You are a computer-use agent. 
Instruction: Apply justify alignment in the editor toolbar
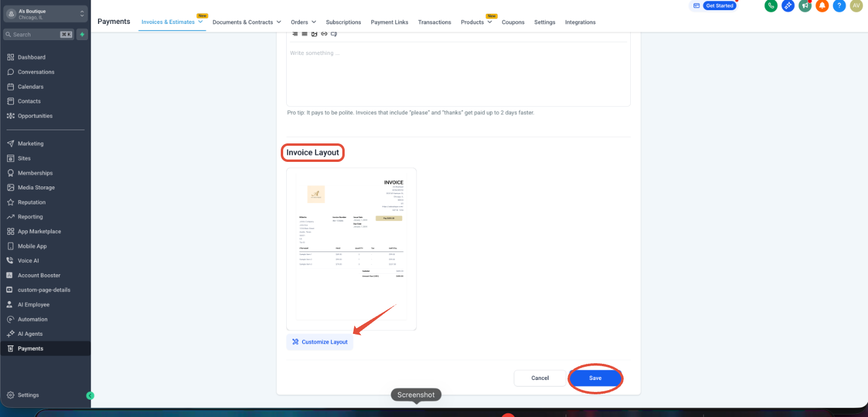click(305, 33)
